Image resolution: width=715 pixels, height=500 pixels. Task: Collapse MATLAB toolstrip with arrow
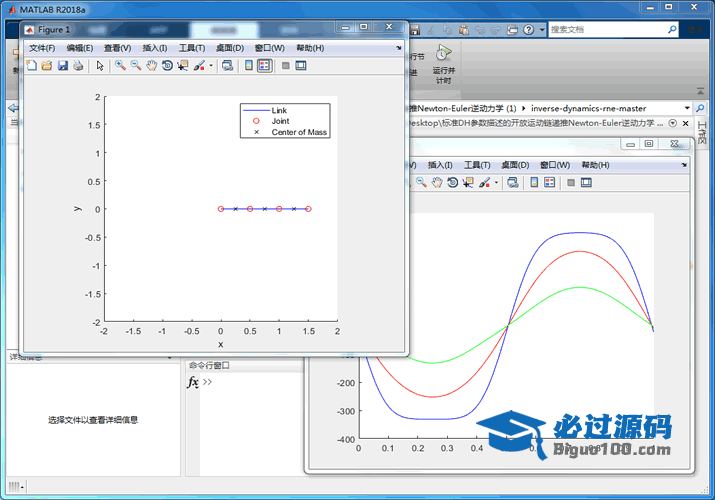tap(700, 91)
